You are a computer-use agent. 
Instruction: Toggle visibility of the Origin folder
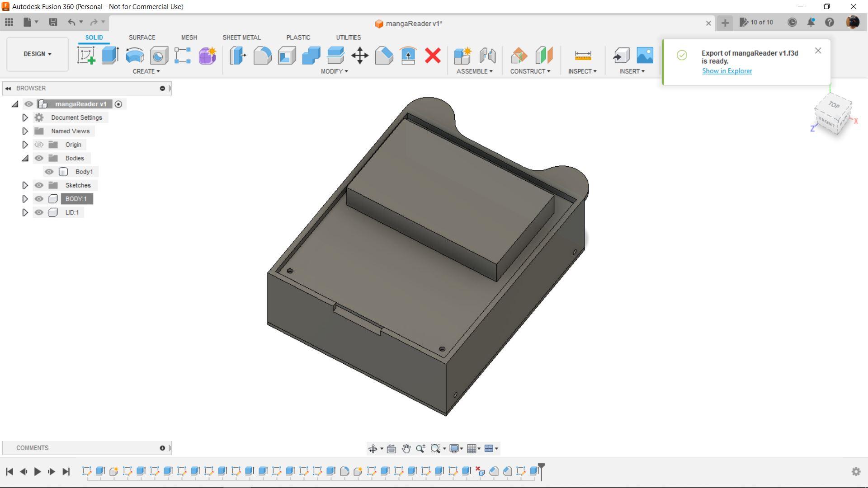pos(39,145)
